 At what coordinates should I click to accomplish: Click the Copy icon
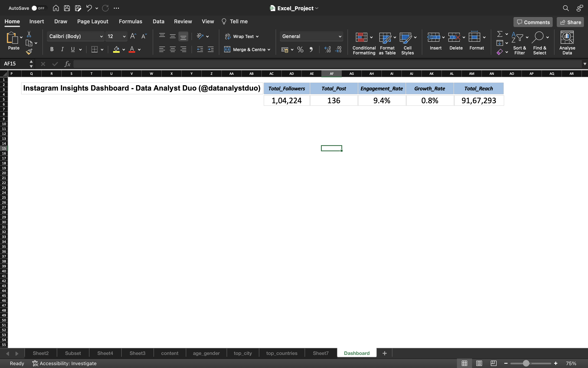[x=29, y=43]
